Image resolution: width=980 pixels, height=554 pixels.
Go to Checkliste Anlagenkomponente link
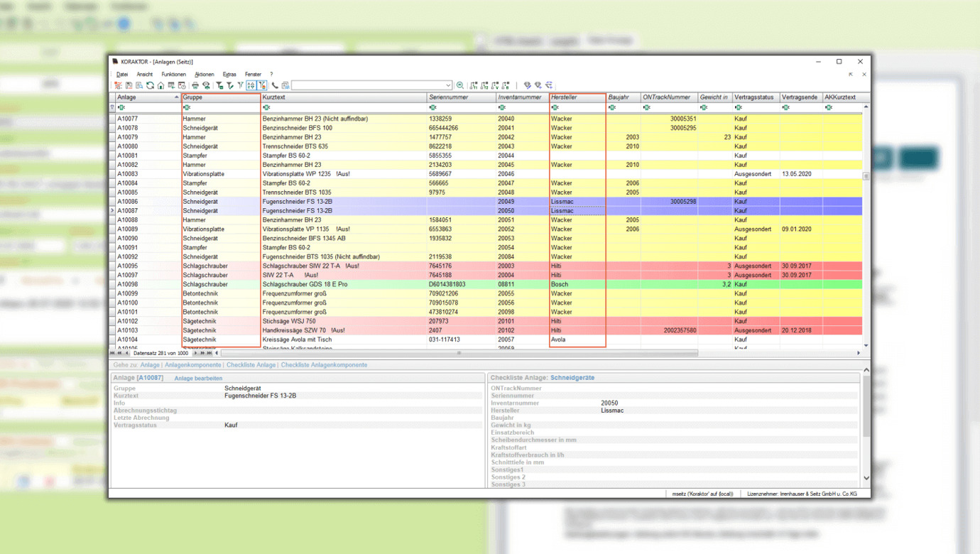coord(324,365)
